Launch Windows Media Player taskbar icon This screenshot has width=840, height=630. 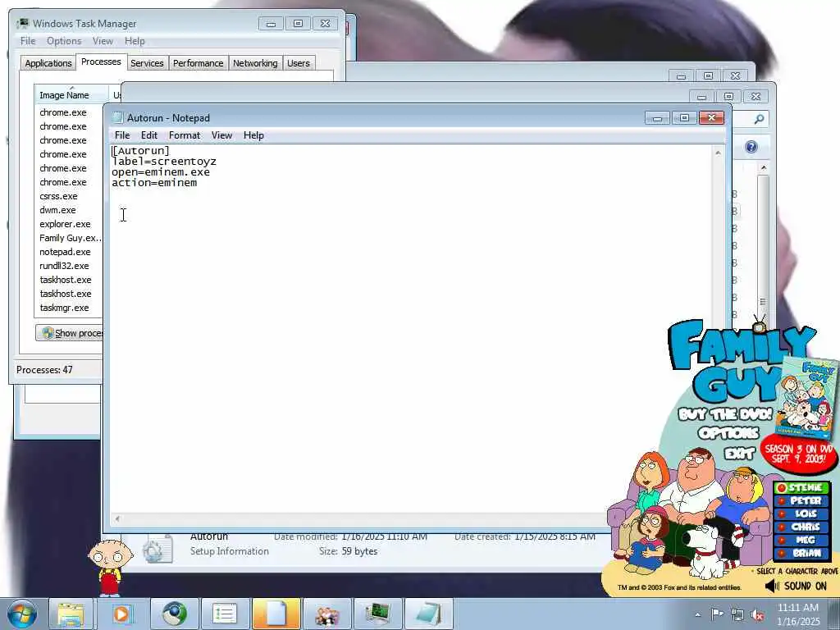[122, 614]
